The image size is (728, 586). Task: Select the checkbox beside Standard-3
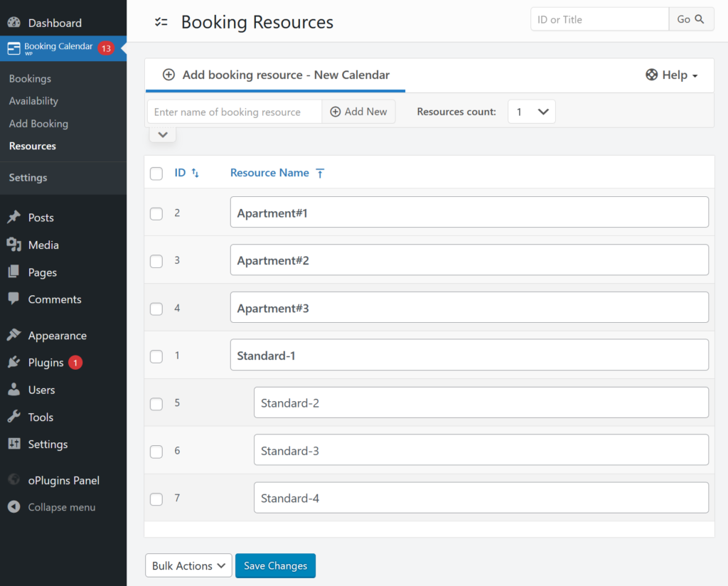pyautogui.click(x=156, y=452)
